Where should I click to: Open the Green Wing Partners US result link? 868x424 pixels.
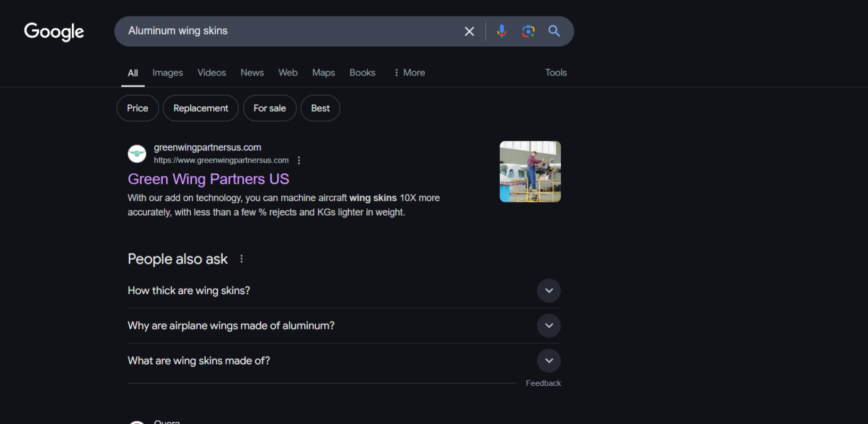[208, 179]
